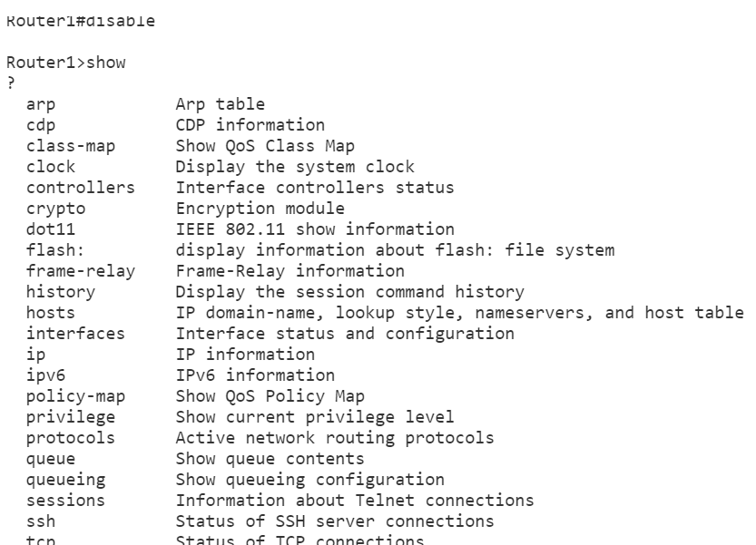The height and width of the screenshot is (545, 756).
Task: Click the 'dot11' command keyword
Action: 51,229
